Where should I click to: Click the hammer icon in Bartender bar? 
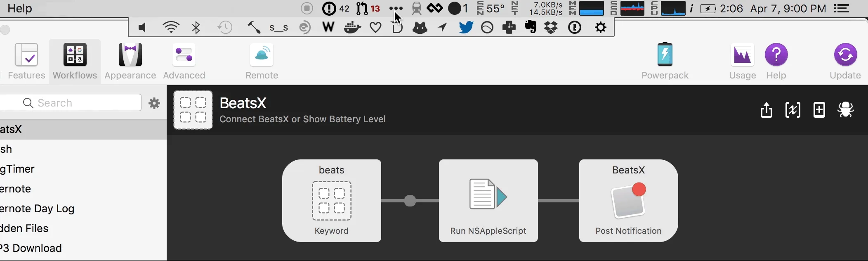(x=254, y=28)
